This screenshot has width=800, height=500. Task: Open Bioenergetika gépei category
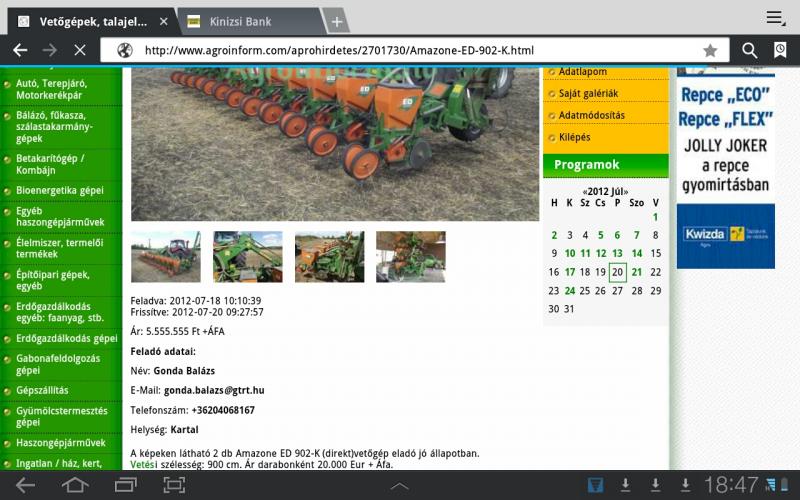[61, 190]
